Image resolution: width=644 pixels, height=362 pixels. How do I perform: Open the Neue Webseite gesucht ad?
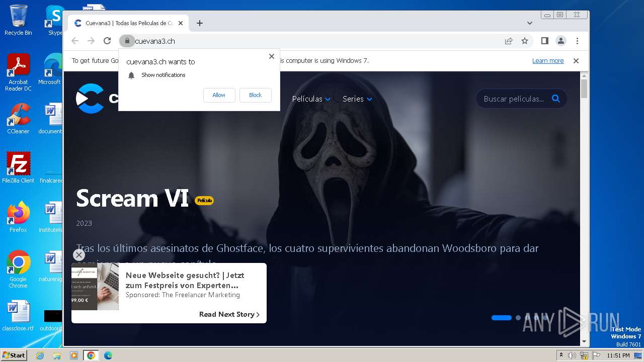tap(185, 280)
